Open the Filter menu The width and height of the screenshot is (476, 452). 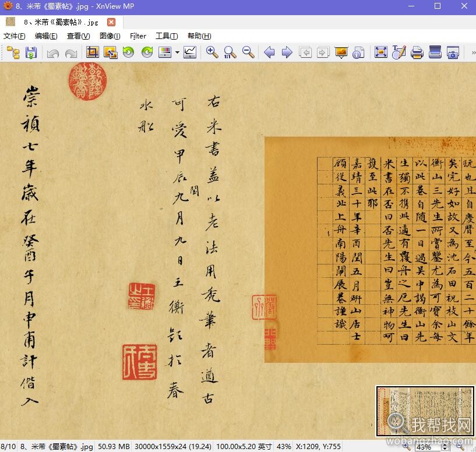click(x=138, y=36)
